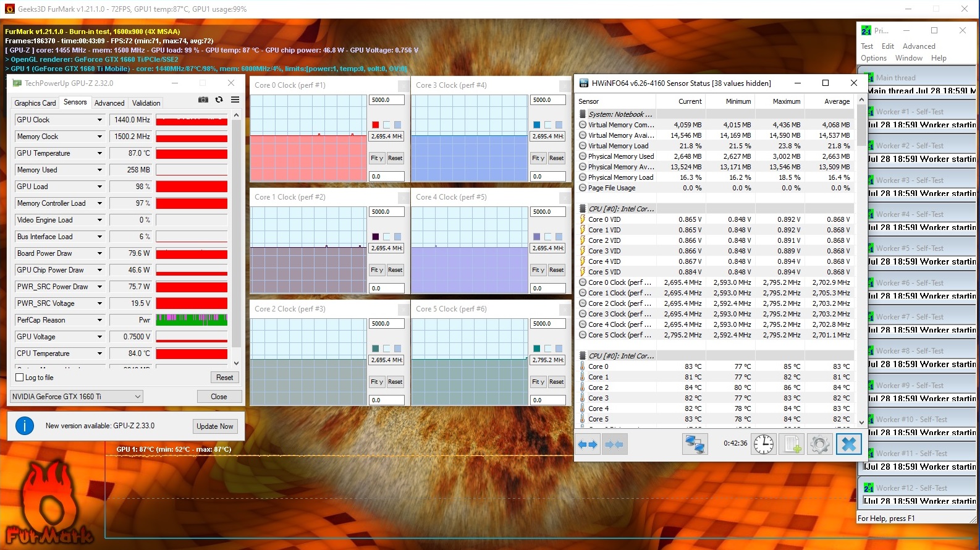Click the red color swatch in Core 0 Clock graph
The image size is (980, 550).
(375, 125)
